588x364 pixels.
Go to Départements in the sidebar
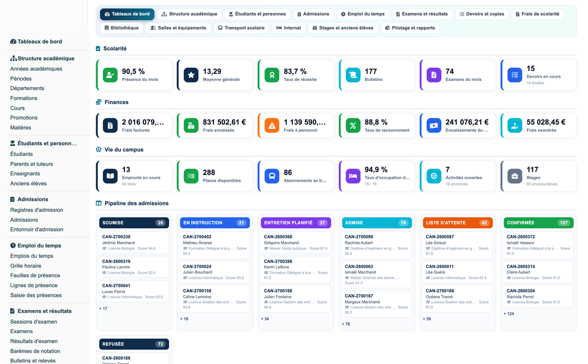tap(27, 89)
